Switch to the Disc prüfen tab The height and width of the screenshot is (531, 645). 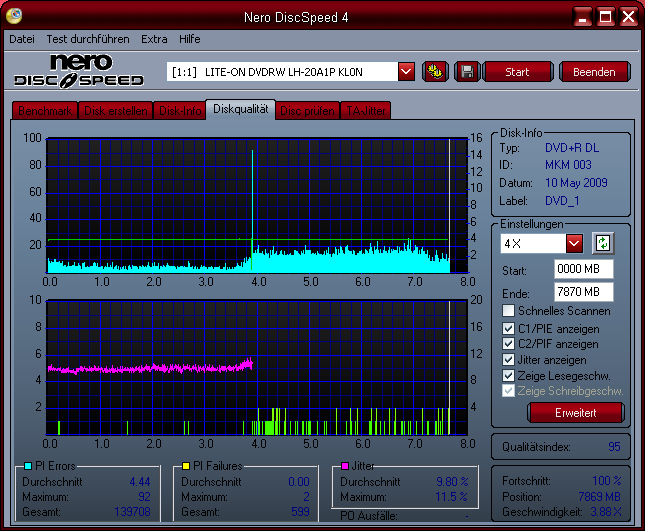307,111
